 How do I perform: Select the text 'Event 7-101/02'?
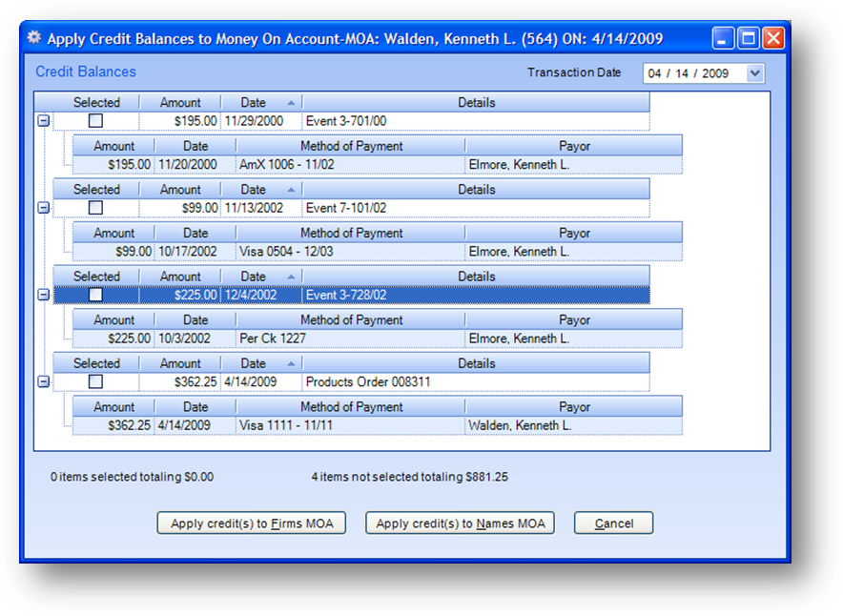pyautogui.click(x=346, y=208)
